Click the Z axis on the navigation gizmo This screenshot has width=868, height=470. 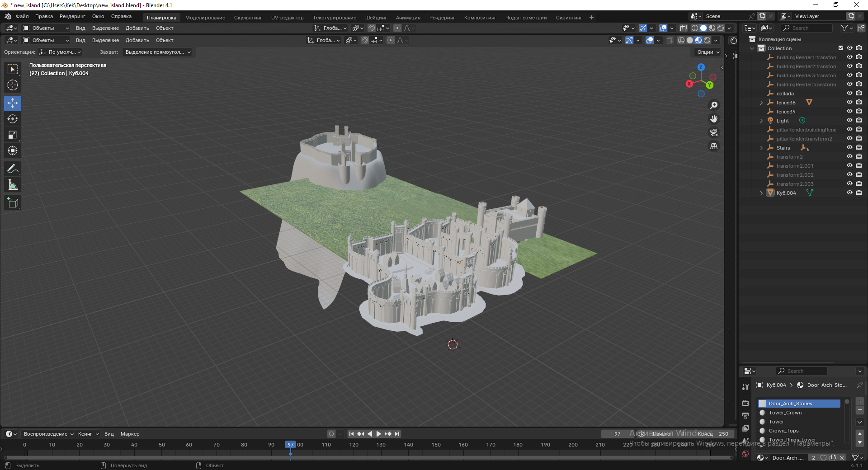pyautogui.click(x=701, y=67)
